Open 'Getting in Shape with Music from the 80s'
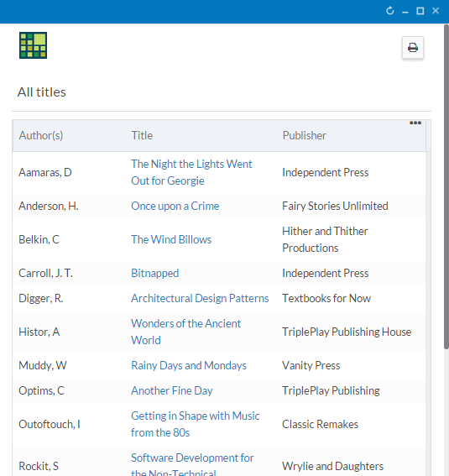The image size is (449, 476). pos(196,424)
